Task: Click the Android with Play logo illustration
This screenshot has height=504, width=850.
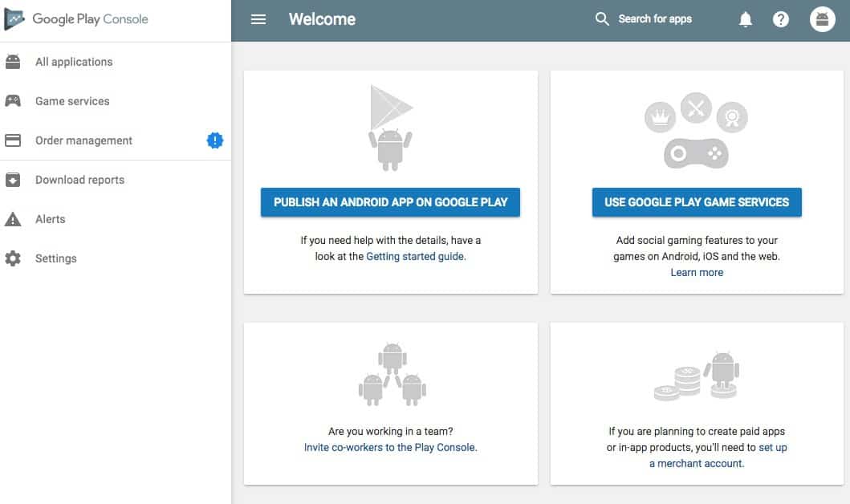Action: pos(391,128)
